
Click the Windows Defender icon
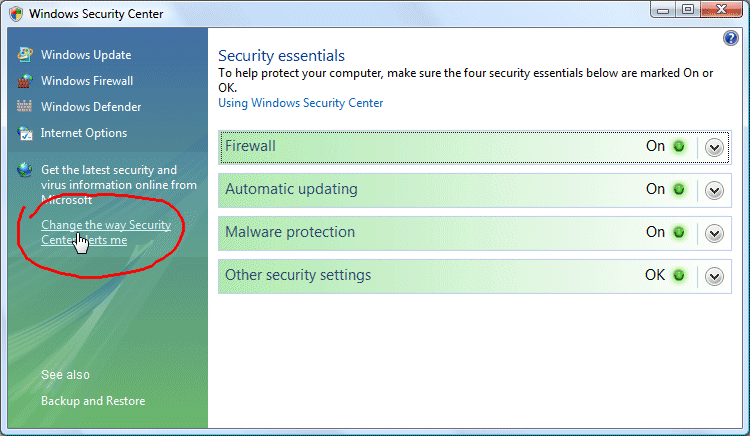coord(24,106)
